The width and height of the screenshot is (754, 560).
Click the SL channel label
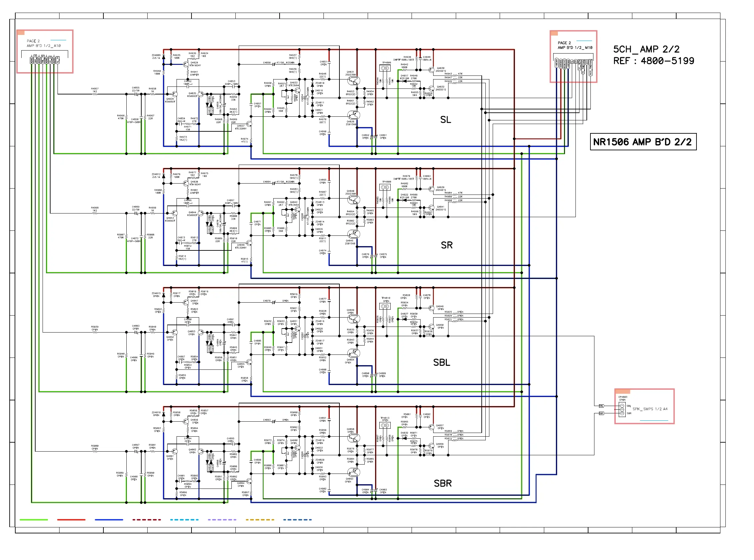point(445,120)
